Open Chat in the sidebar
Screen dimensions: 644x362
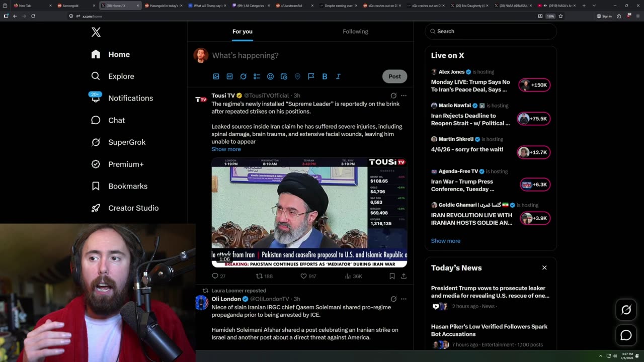[x=108, y=120]
